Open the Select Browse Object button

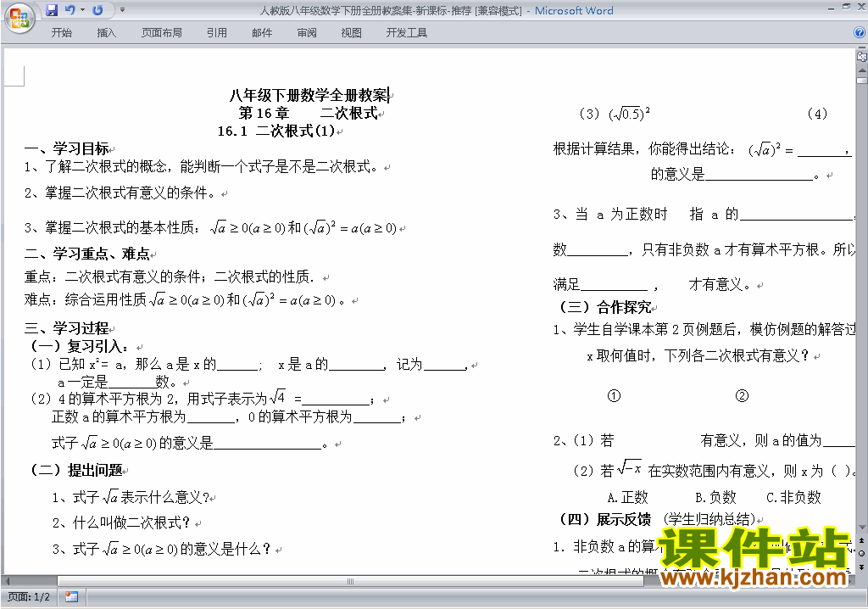[862, 553]
